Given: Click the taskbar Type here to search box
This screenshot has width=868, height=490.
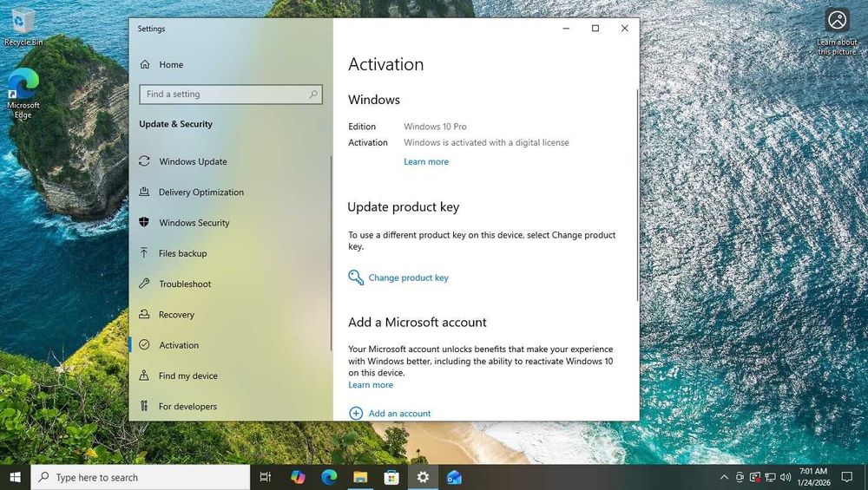Looking at the screenshot, I should tap(141, 477).
